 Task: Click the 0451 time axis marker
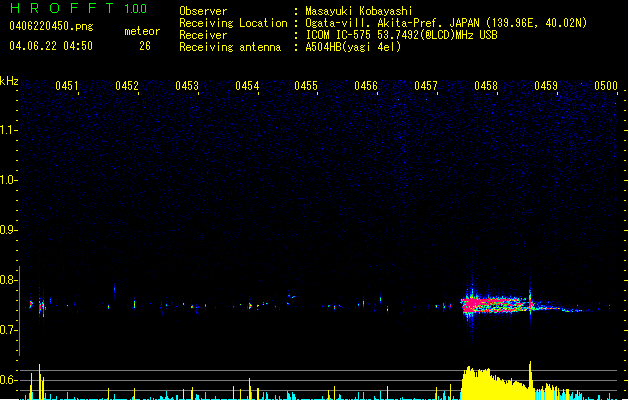tap(67, 87)
